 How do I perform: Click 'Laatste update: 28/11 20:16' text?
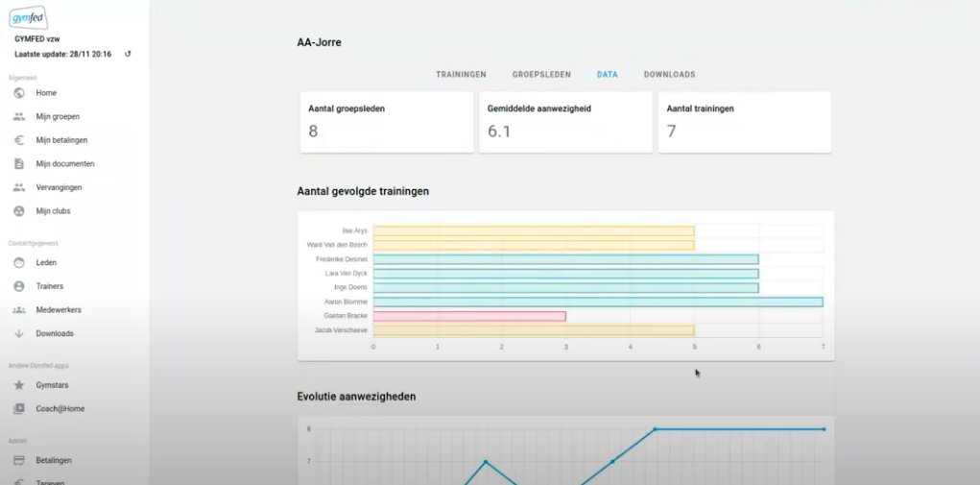[63, 55]
